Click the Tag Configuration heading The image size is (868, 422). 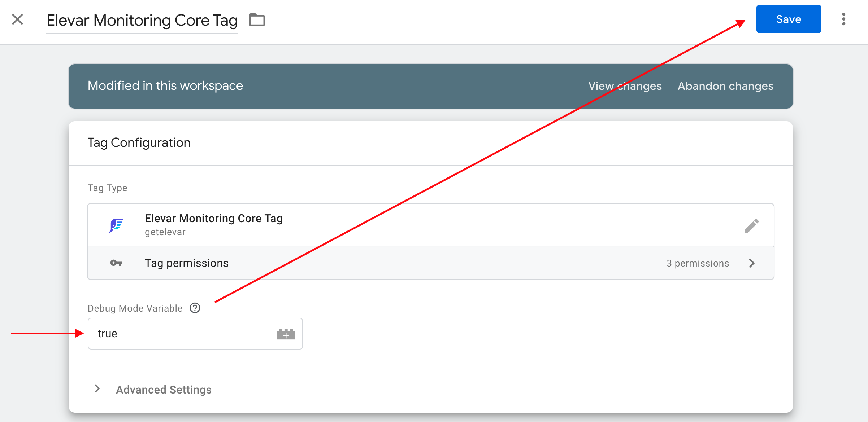[139, 143]
